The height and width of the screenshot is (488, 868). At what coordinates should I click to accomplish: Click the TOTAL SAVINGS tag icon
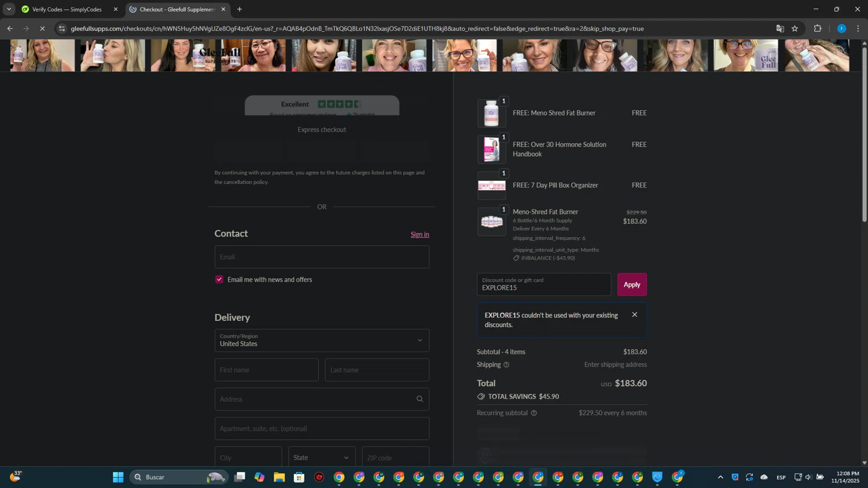point(481,397)
